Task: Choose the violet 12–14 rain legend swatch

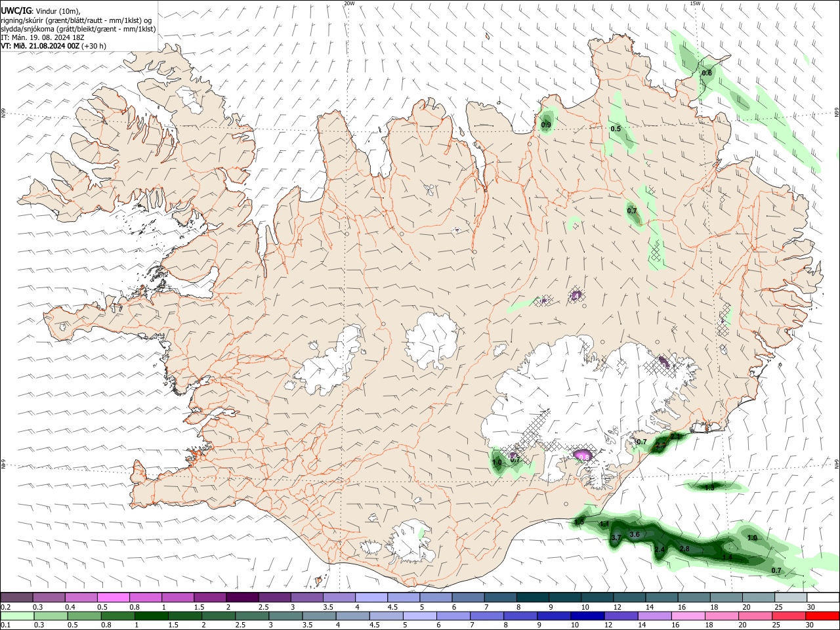Action: [x=621, y=616]
